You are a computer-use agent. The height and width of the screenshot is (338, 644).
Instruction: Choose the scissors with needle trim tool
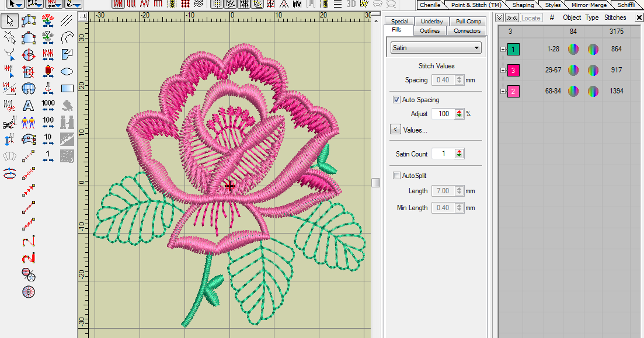click(x=9, y=123)
